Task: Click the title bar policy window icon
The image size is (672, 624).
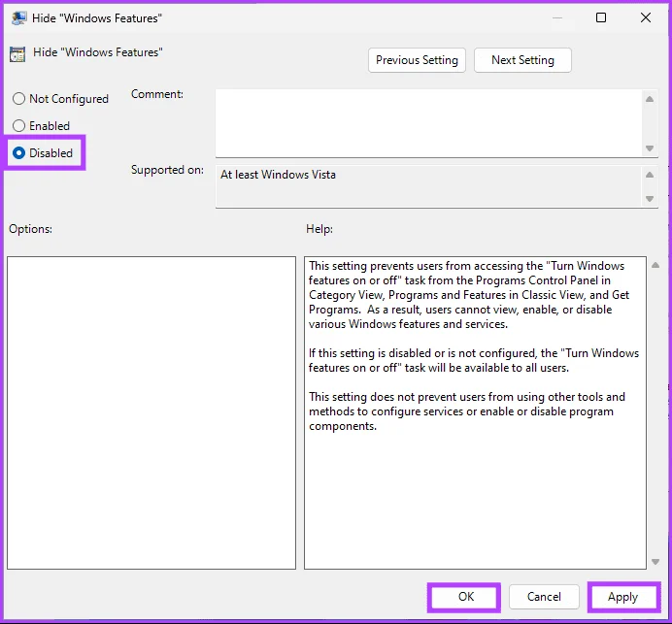Action: point(18,18)
